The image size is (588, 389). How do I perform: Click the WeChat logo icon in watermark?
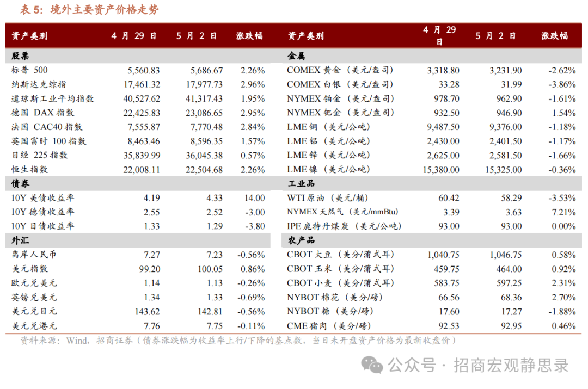[372, 365]
